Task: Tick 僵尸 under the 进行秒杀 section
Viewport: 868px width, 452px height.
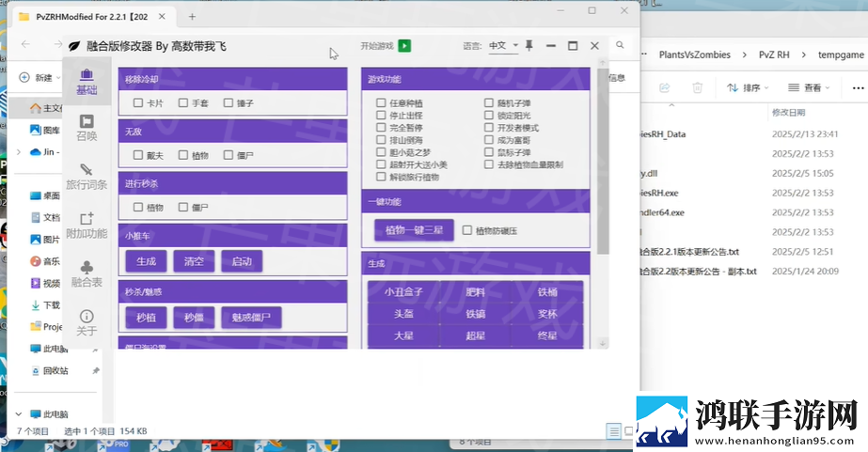Action: tap(183, 207)
